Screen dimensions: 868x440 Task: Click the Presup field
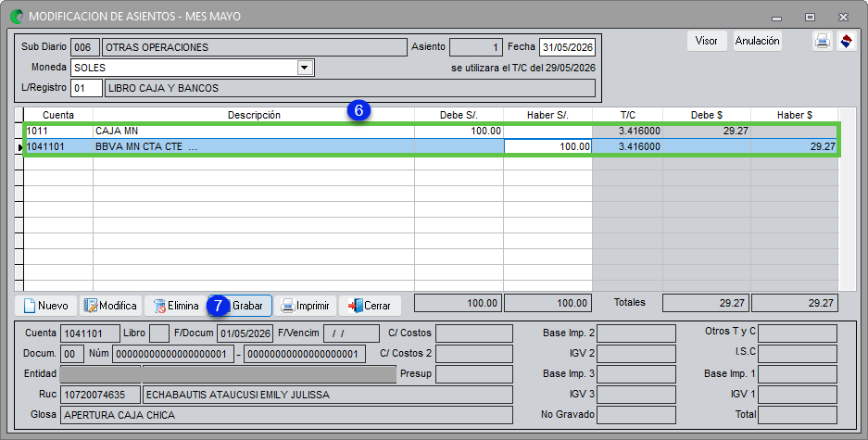coord(474,374)
